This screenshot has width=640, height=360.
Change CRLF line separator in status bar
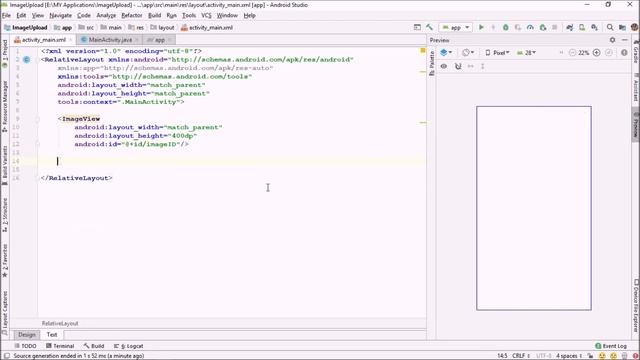pyautogui.click(x=521, y=356)
